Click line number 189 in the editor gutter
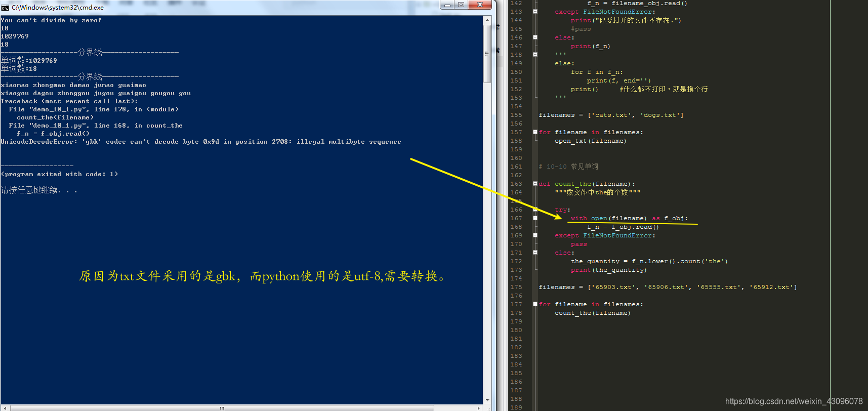The height and width of the screenshot is (411, 868). click(x=516, y=407)
